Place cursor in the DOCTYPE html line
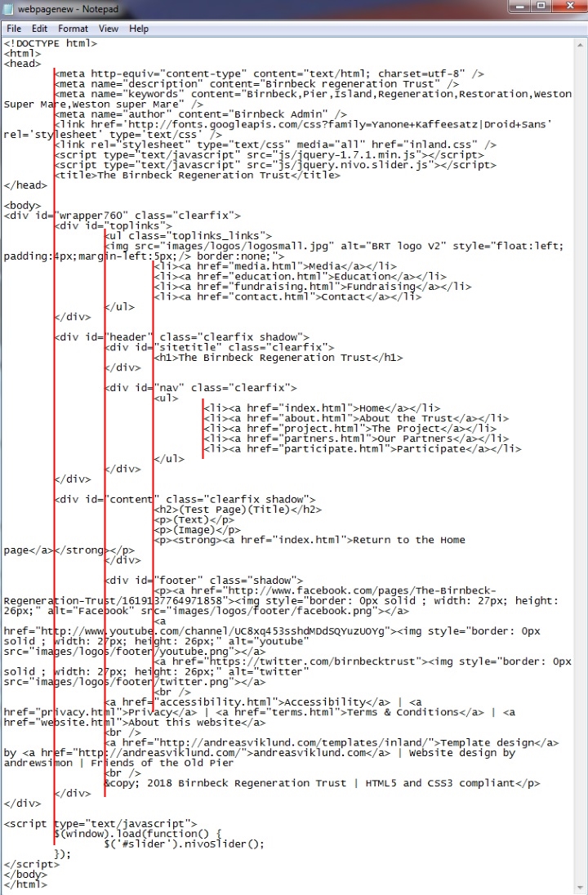 coord(51,43)
